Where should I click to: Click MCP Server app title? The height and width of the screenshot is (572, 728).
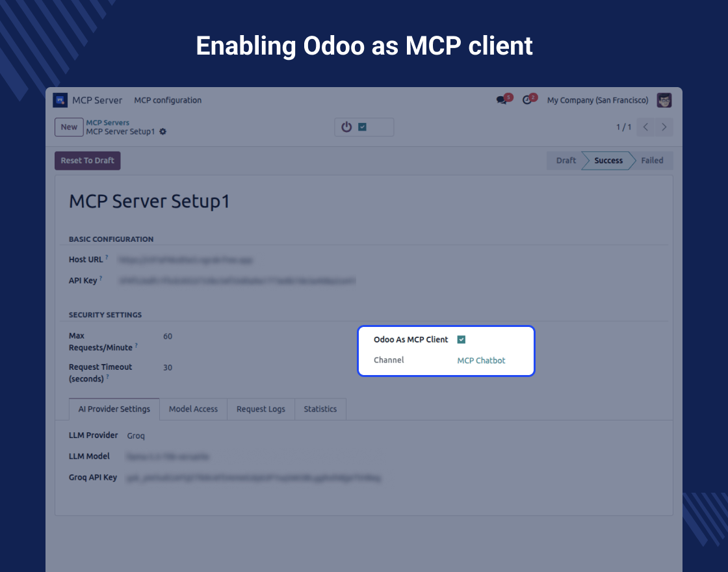(97, 100)
